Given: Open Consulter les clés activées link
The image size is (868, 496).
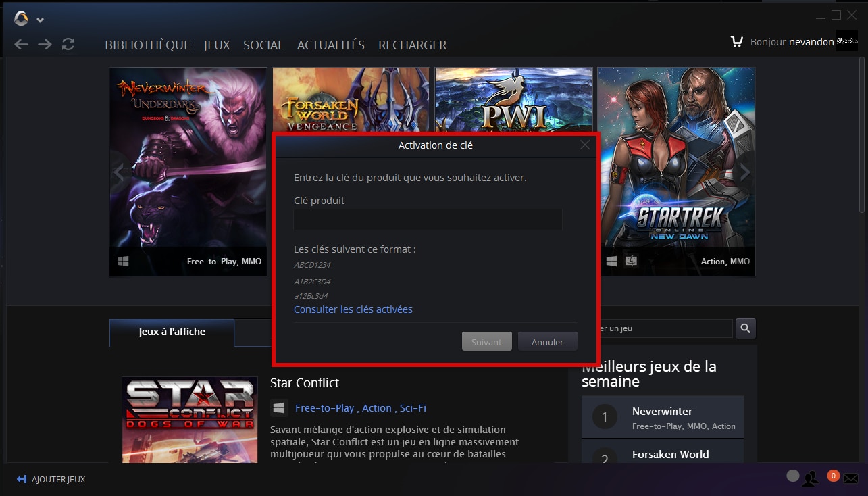Looking at the screenshot, I should click(353, 309).
